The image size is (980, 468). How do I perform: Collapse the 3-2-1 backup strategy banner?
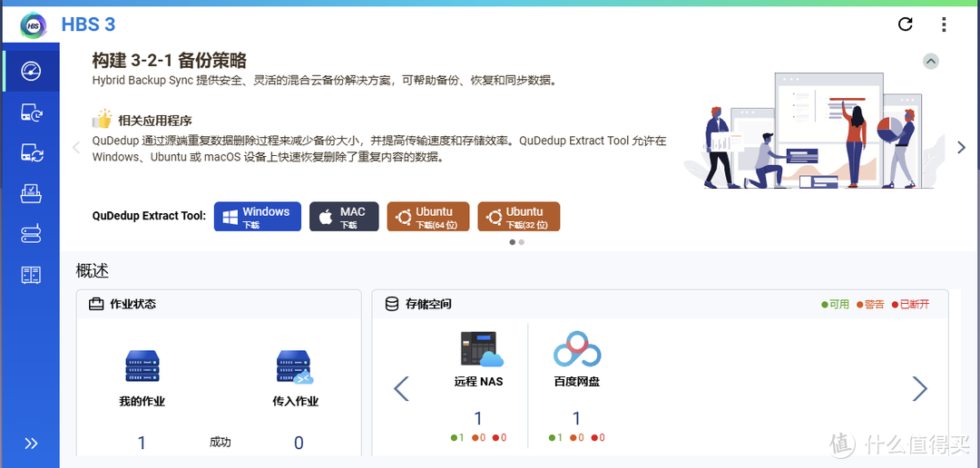click(931, 62)
